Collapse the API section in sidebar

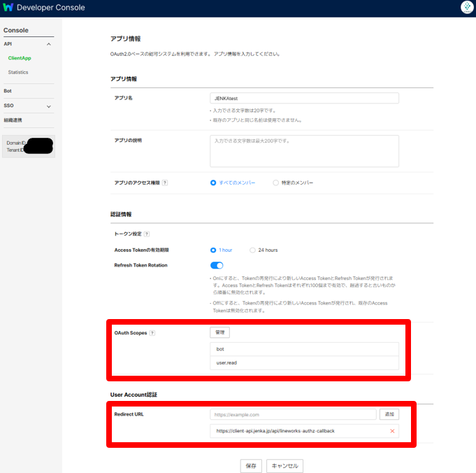49,44
